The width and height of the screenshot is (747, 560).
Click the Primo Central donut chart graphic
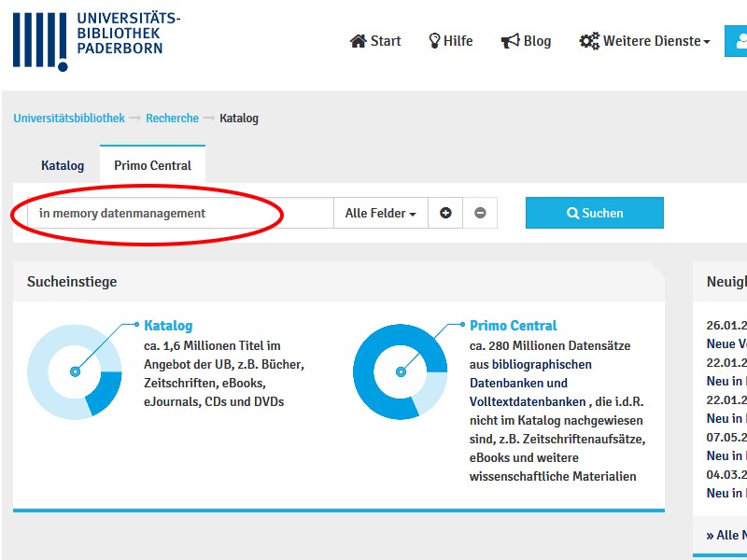(x=401, y=371)
